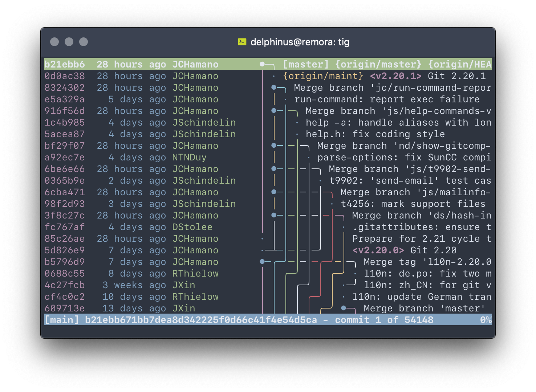Click 'run-command: report exec failure' message
536x392 pixels.
pyautogui.click(x=387, y=99)
